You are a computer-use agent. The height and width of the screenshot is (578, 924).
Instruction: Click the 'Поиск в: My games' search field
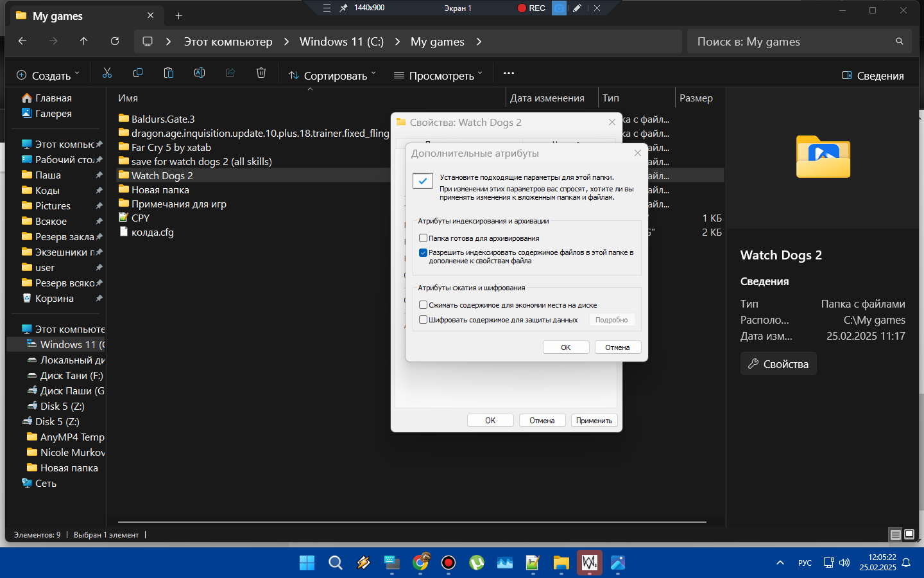coord(792,42)
